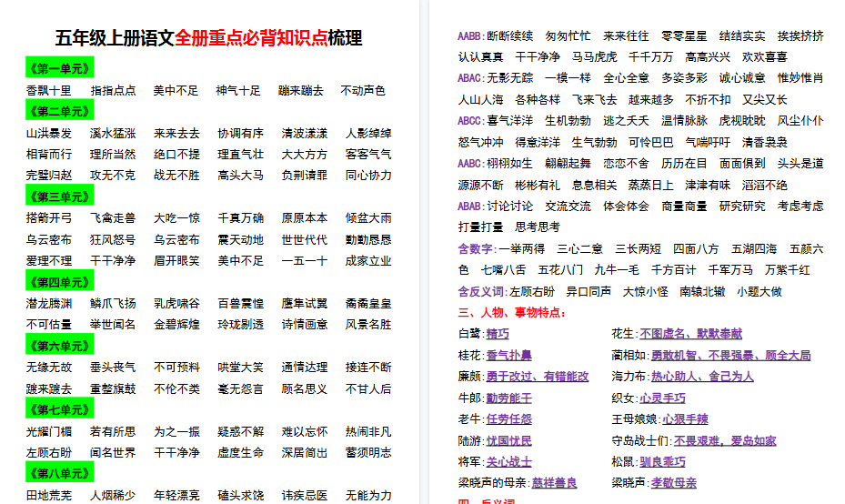Select the 《第三单元》 green heading
Image resolution: width=845 pixels, height=504 pixels.
(60, 196)
